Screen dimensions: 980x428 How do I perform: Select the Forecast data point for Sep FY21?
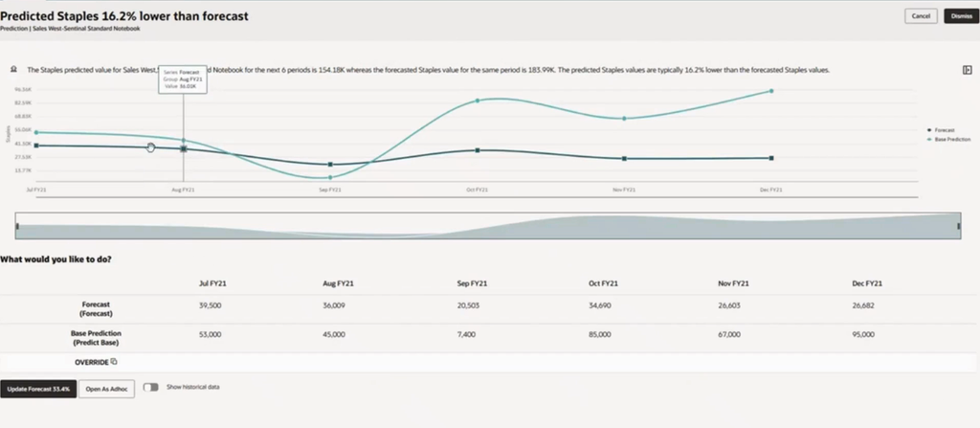click(330, 165)
